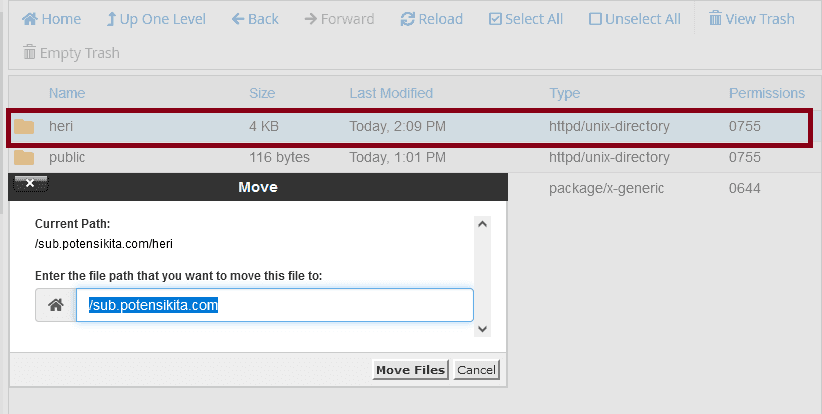Sort by Permissions column
Image resolution: width=822 pixels, height=414 pixels.
[766, 93]
